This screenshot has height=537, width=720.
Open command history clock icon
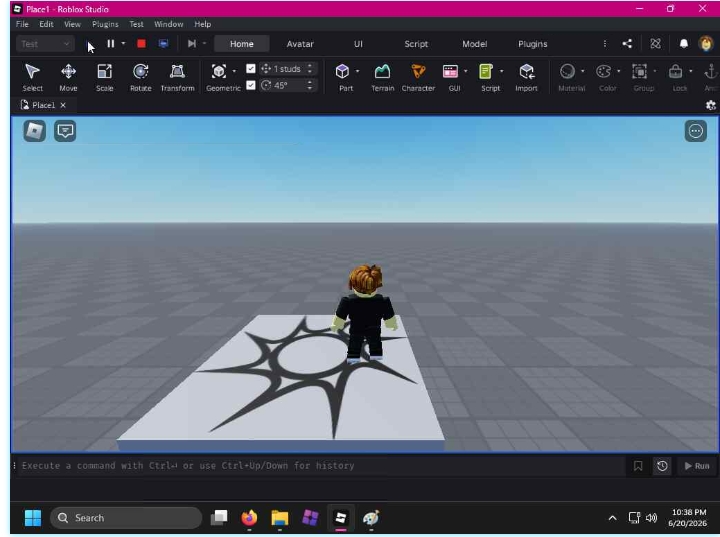pos(662,466)
